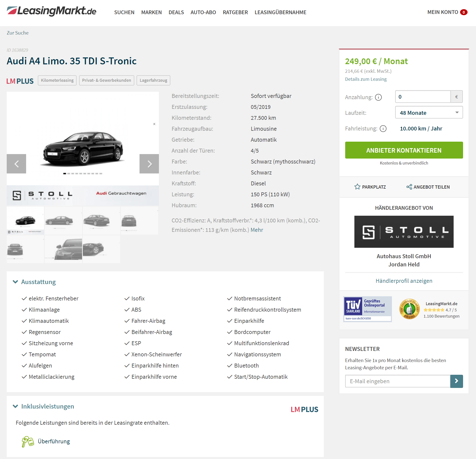Focus the Anzahlung amount field

(x=423, y=97)
